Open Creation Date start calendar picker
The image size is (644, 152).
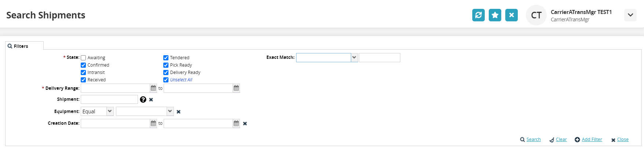(153, 124)
